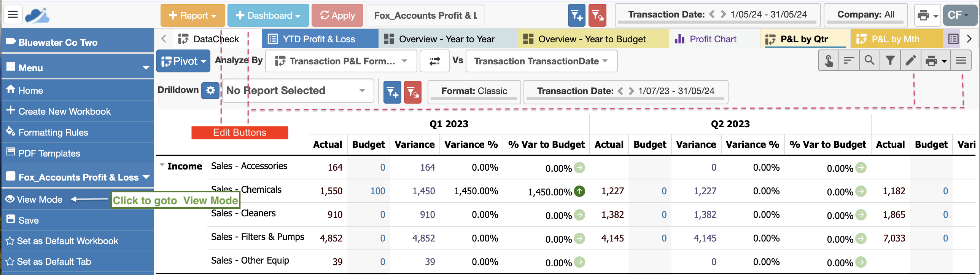This screenshot has width=980, height=275.
Task: Open Formatting Rules
Action: 78,132
